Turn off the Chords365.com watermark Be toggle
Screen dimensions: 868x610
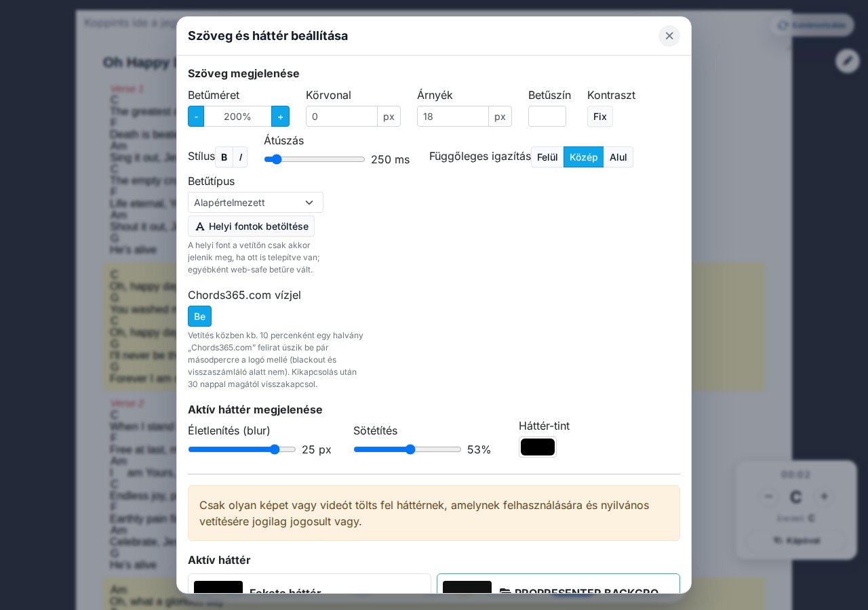pyautogui.click(x=199, y=317)
